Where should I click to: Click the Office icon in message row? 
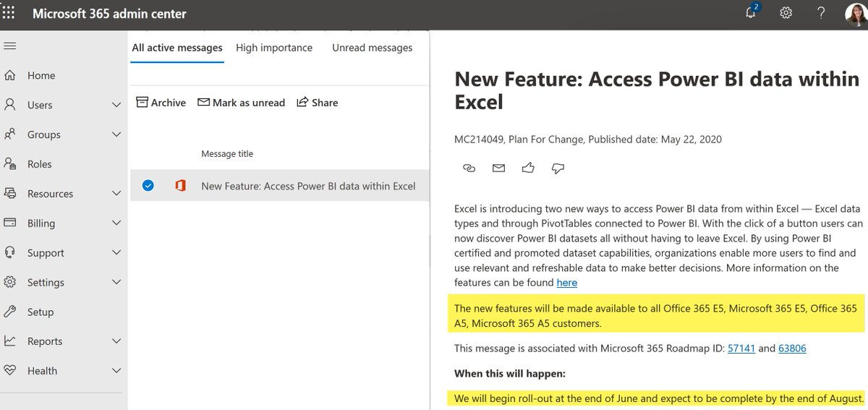[x=180, y=186]
